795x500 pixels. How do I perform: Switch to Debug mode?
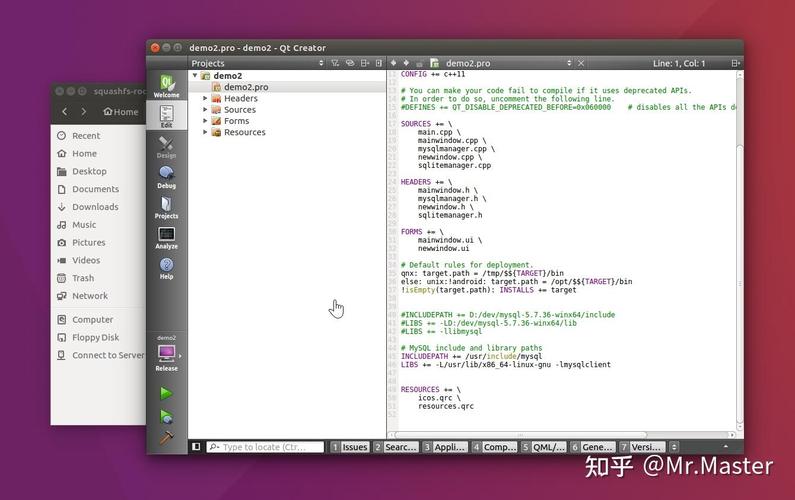coord(166,177)
